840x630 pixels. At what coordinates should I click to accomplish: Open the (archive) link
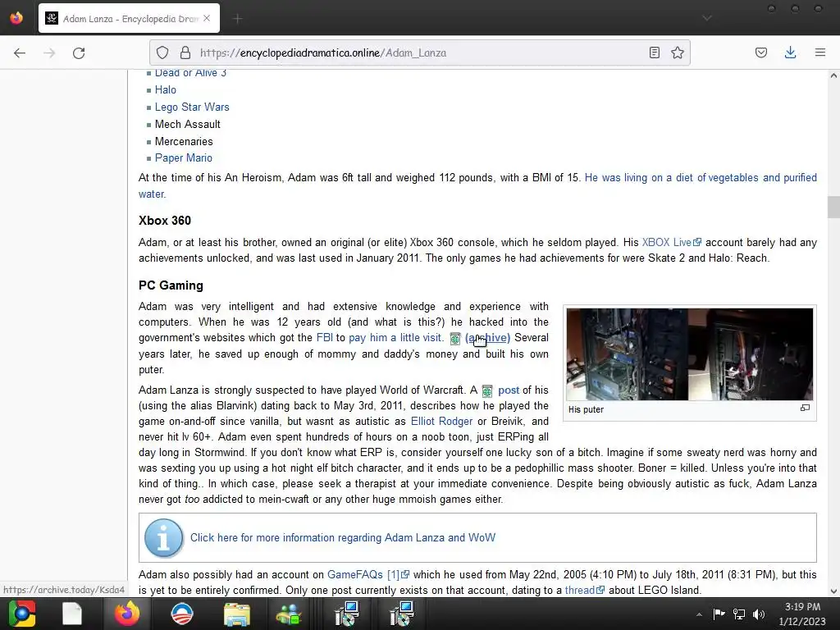487,338
